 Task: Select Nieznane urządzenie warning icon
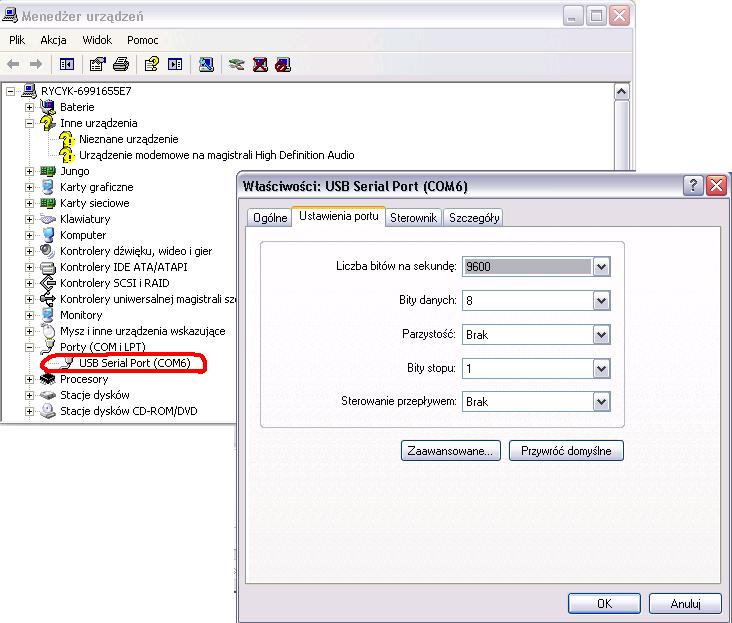coord(67,139)
